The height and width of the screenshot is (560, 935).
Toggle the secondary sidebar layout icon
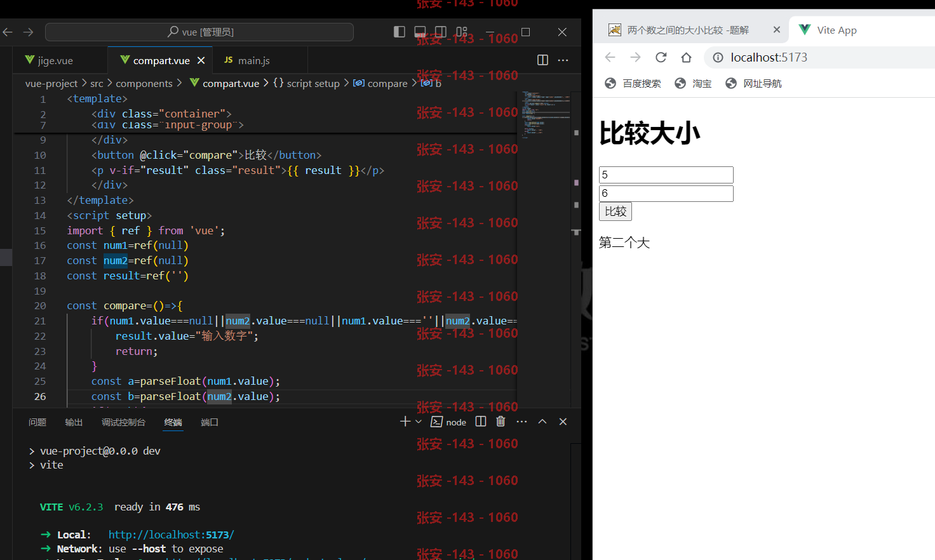[x=440, y=32]
